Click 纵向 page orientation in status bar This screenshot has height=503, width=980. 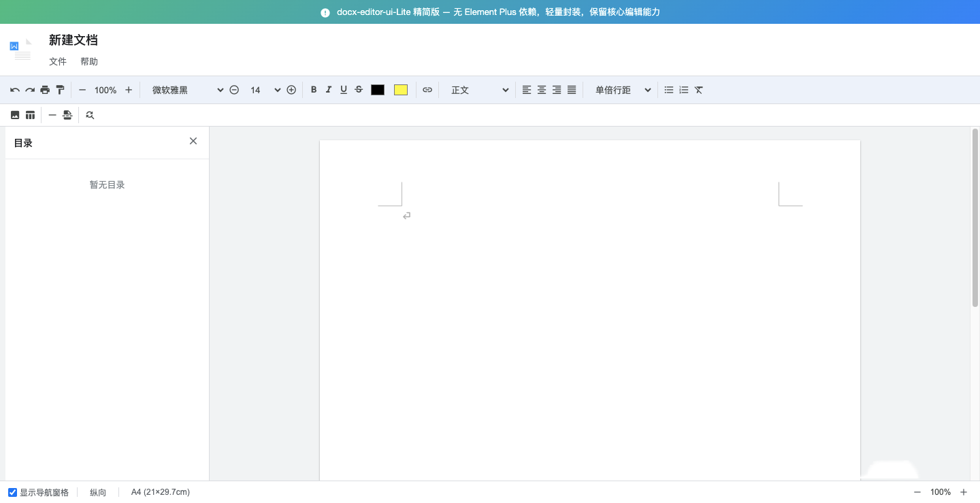tap(98, 492)
